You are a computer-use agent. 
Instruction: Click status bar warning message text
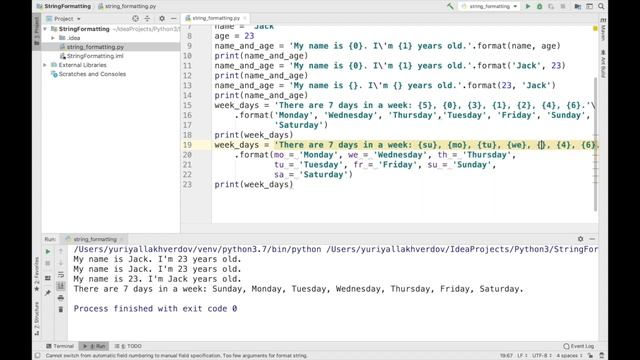(x=176, y=356)
